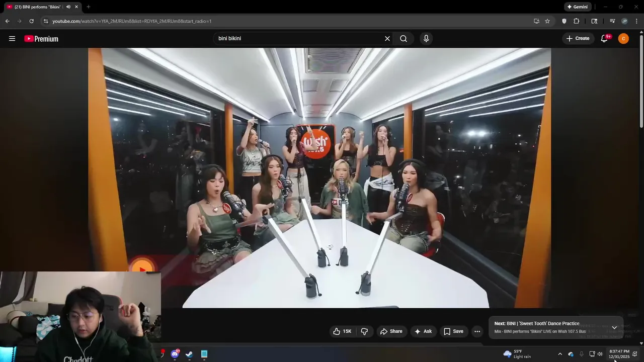644x362 pixels.
Task: Like the video with 15K likes
Action: (342, 331)
